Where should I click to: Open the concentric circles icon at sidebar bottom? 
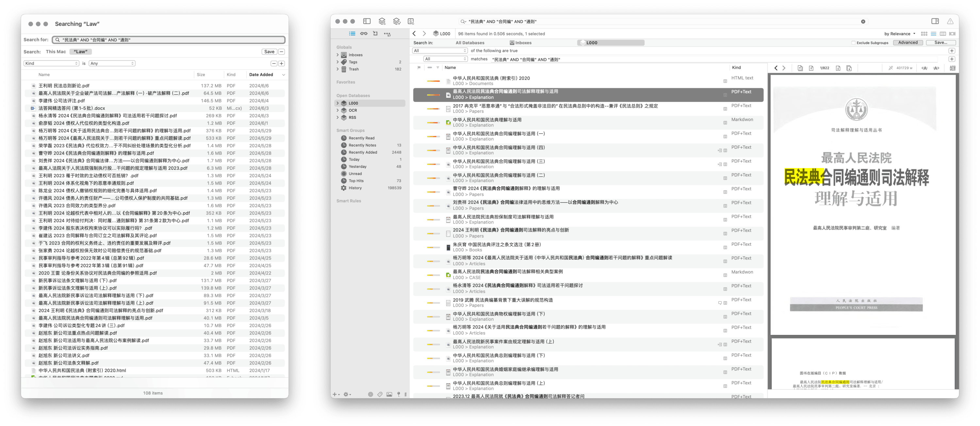(x=370, y=394)
